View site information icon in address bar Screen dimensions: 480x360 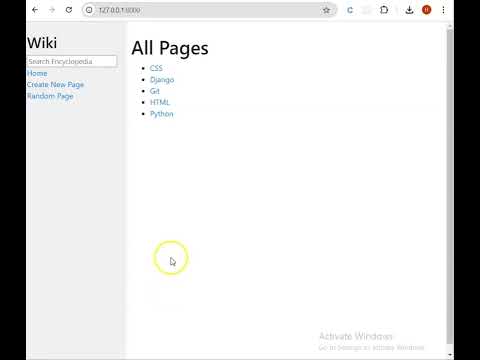click(89, 10)
